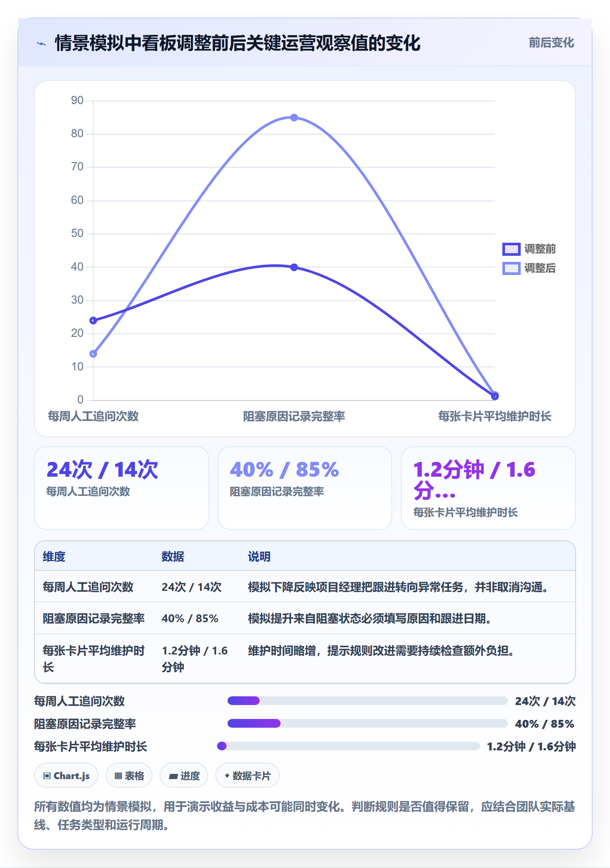610x868 pixels.
Task: Select the 数据卡片 tag chip
Action: (x=247, y=776)
